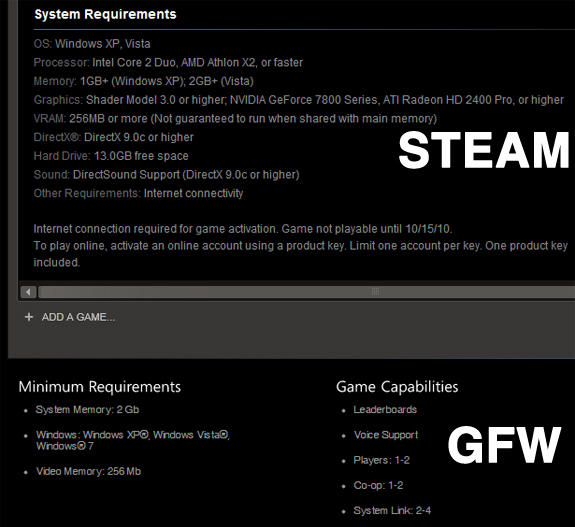Click the plus icon beside ADD A GAME
The width and height of the screenshot is (575, 527).
[29, 317]
